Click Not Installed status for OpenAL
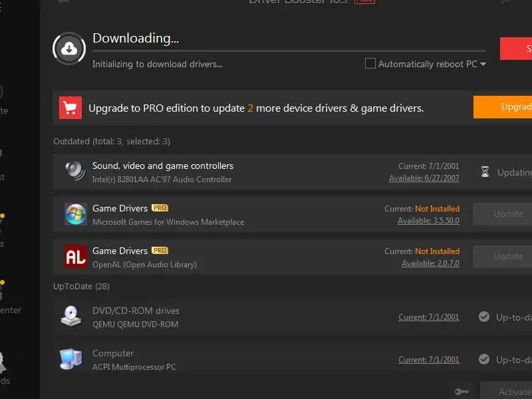Viewport: 532px width, 399px height. pos(438,251)
